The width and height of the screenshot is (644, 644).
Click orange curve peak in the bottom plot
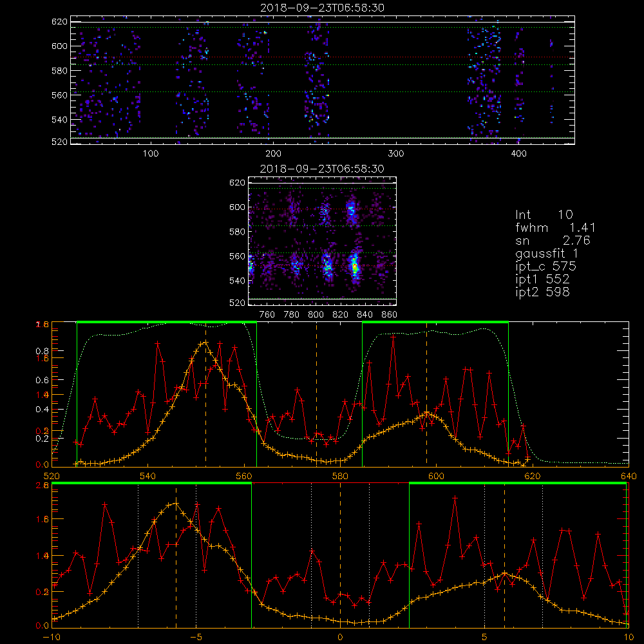(x=176, y=503)
